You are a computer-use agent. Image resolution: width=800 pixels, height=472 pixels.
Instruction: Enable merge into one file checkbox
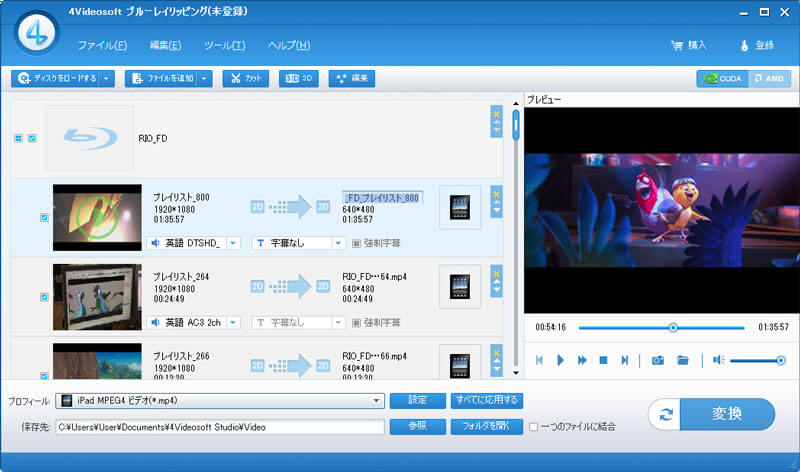tap(533, 427)
